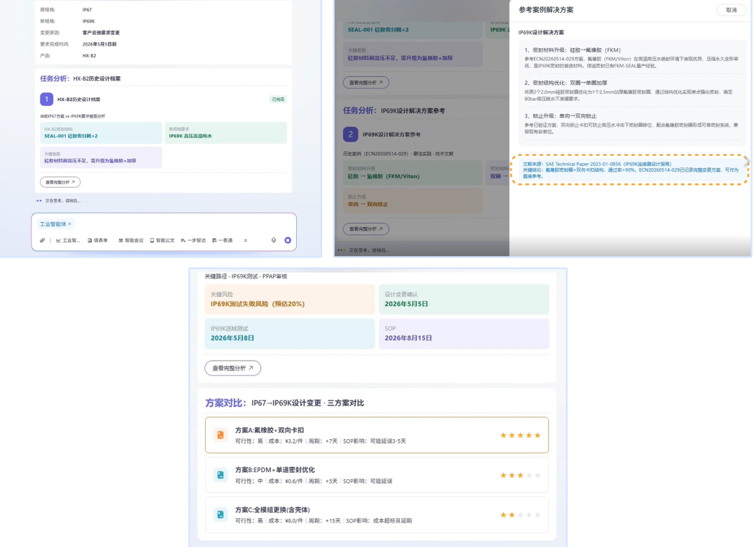Click the star rating of 方案C
The width and height of the screenshot is (756, 547).
pyautogui.click(x=520, y=515)
